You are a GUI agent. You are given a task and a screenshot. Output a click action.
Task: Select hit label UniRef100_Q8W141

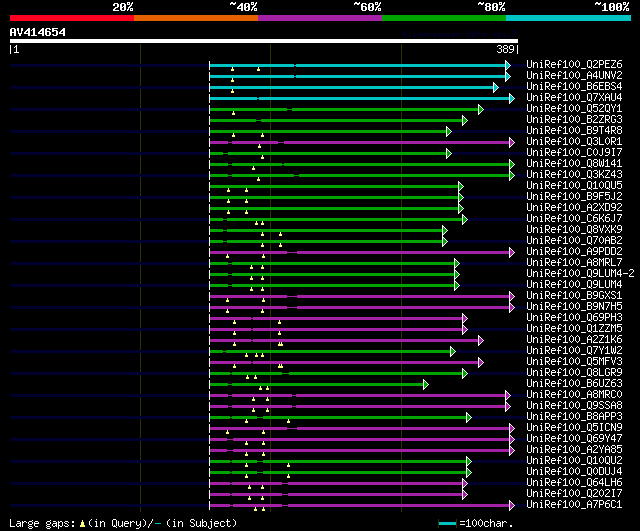click(x=574, y=164)
